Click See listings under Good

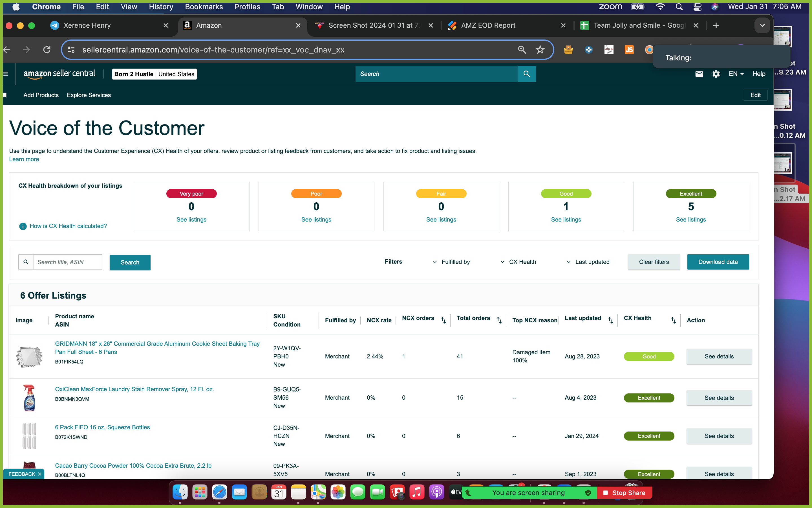click(x=566, y=219)
